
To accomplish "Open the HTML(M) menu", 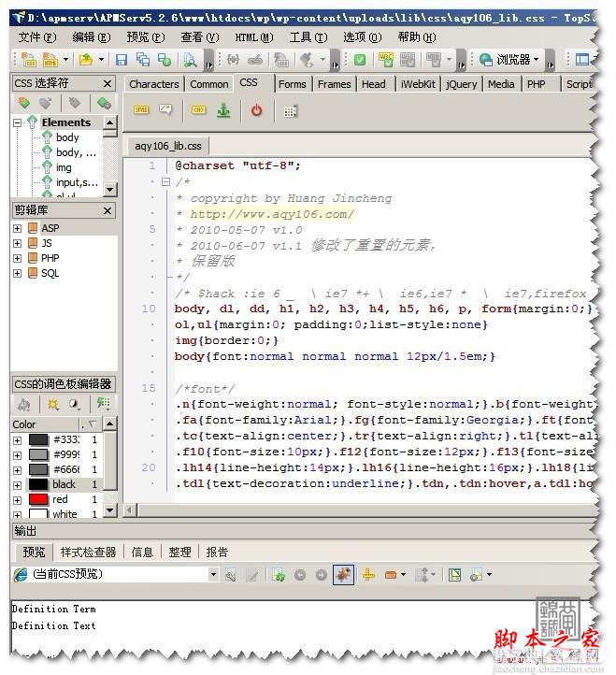I will [x=254, y=37].
